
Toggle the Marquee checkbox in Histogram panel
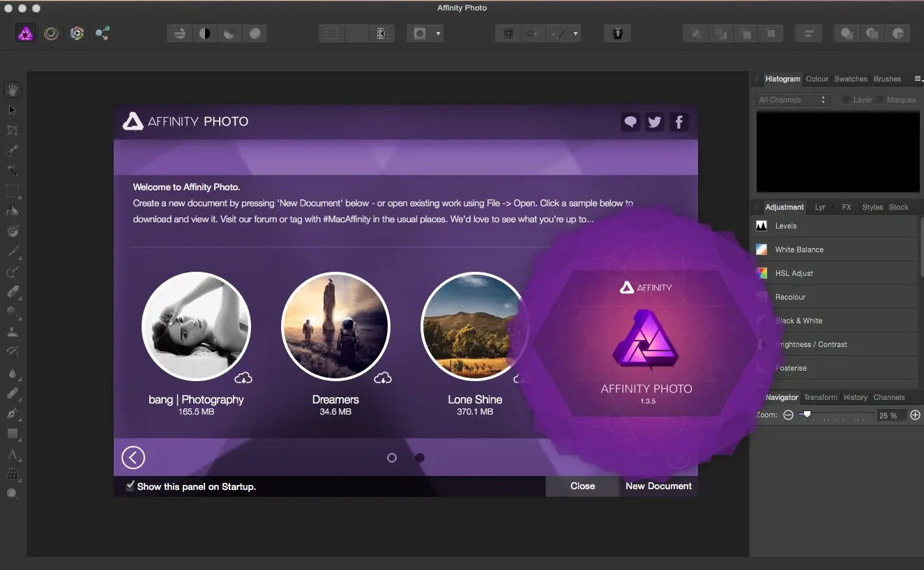pyautogui.click(x=880, y=100)
